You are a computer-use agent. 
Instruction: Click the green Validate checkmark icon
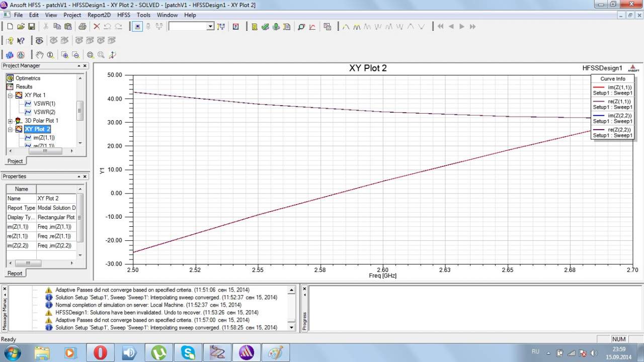pos(265,27)
